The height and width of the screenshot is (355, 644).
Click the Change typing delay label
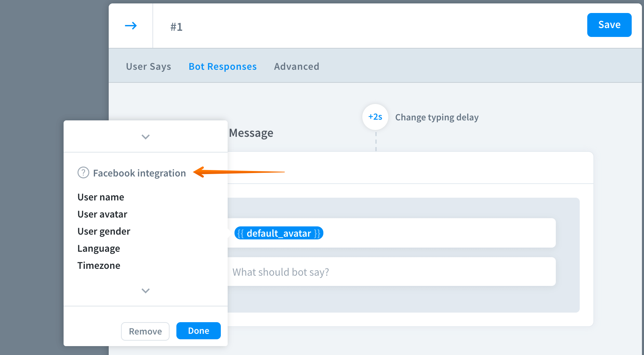coord(437,117)
